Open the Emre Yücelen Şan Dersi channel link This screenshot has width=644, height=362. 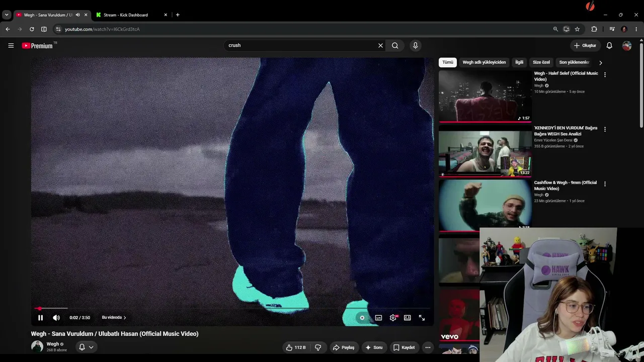point(553,140)
